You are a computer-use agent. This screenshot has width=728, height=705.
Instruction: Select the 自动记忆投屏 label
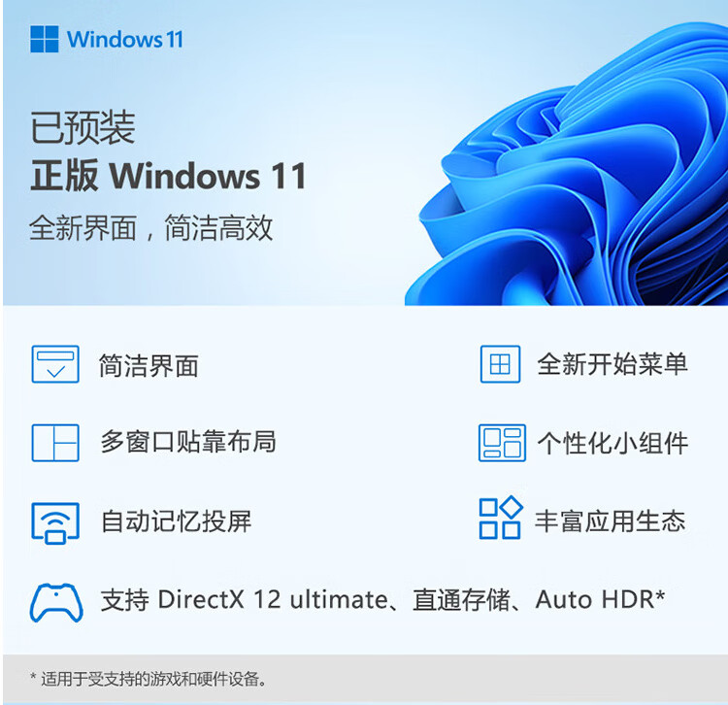176,521
